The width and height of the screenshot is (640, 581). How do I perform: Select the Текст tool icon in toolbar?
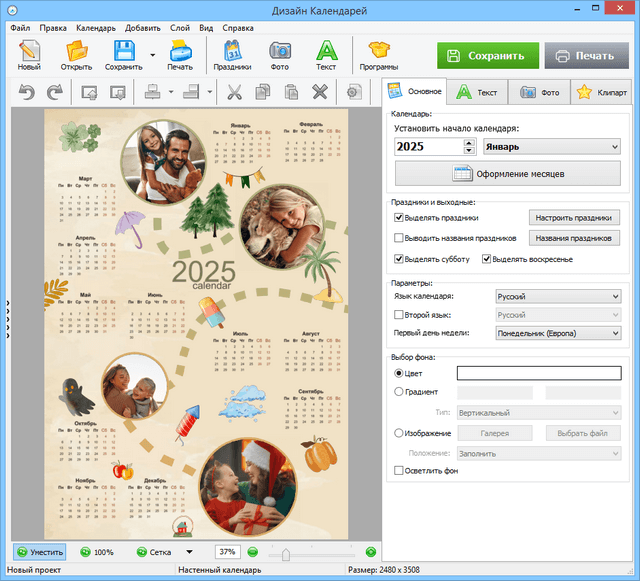[x=326, y=50]
